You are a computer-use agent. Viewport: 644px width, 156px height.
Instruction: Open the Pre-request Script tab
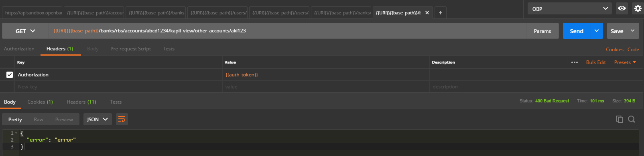pyautogui.click(x=130, y=49)
